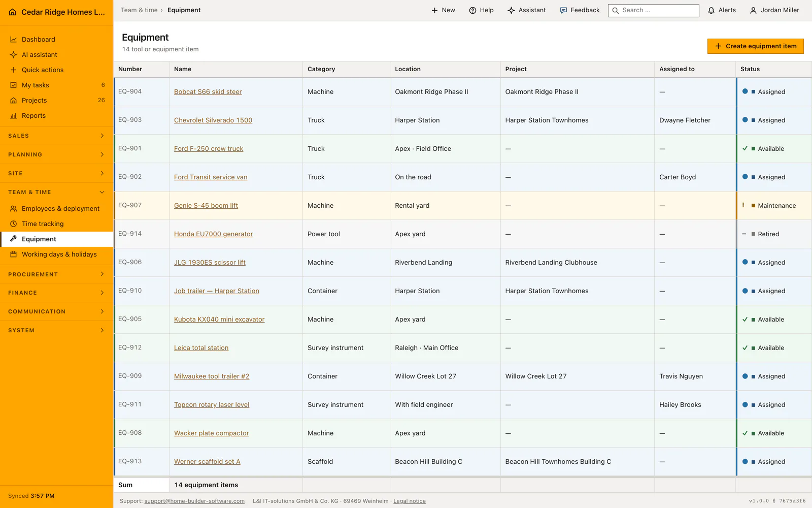Viewport: 812px width, 508px height.
Task: Click Dwayne Fletcher in Assigned to column
Action: coord(685,120)
